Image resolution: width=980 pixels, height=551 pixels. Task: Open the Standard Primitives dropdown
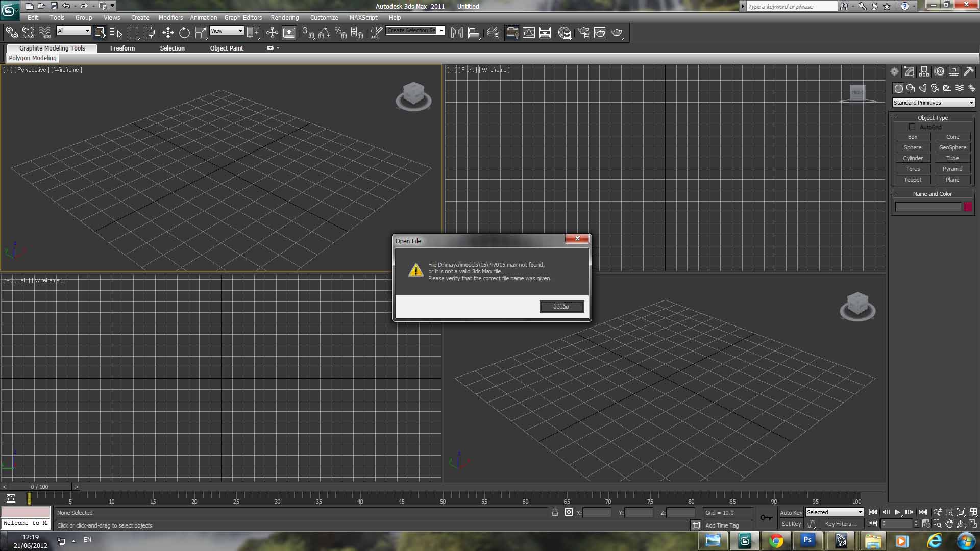pyautogui.click(x=933, y=103)
